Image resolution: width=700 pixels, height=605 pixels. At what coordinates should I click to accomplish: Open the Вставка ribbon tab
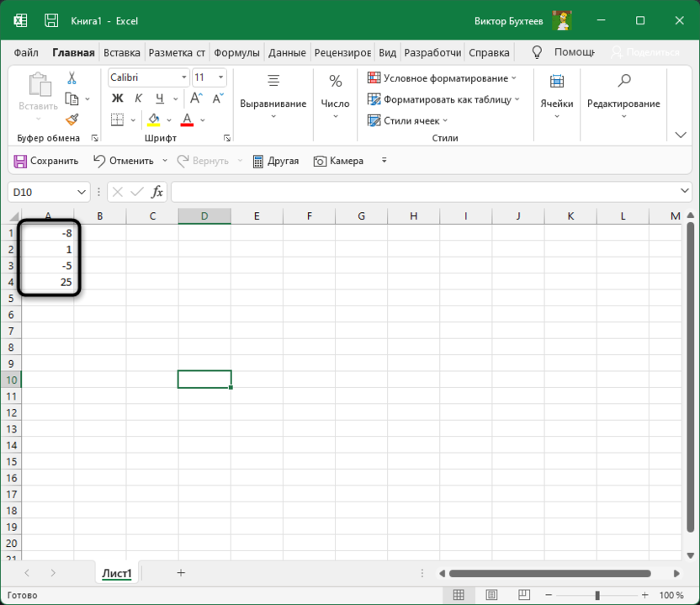tap(122, 52)
